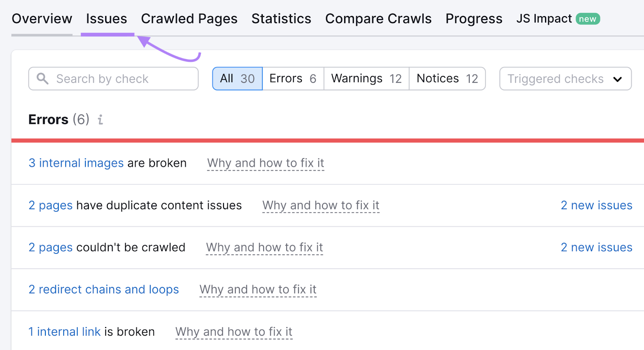Enable the Warnings filter showing 12
Screen dimensions: 644x350
365,78
